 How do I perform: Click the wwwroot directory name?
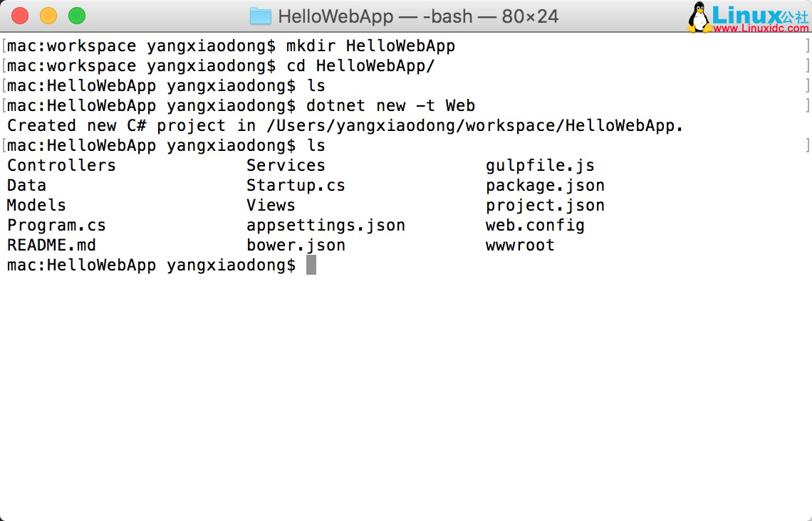coord(520,245)
